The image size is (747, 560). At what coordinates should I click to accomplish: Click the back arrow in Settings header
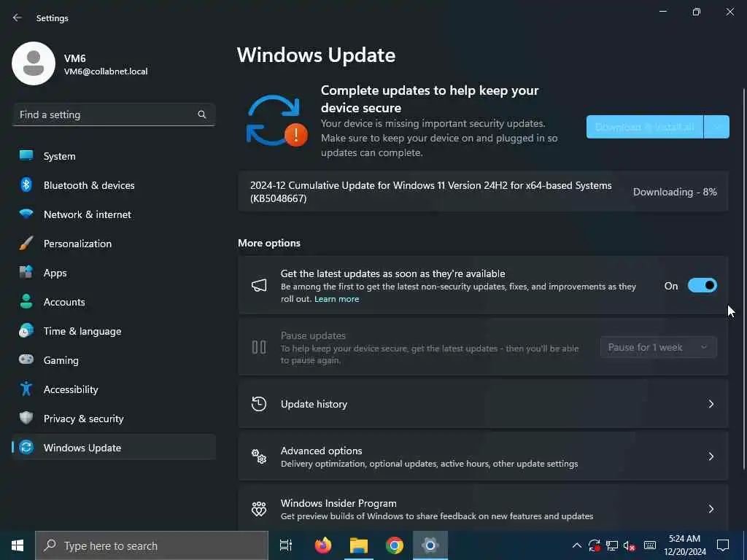pos(18,17)
